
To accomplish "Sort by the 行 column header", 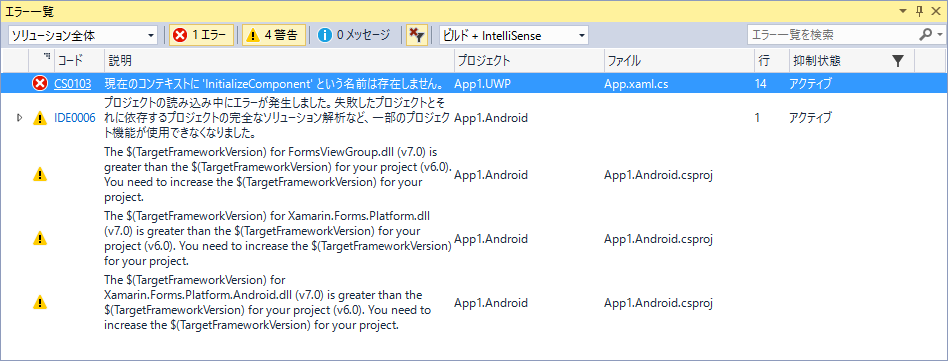I will (771, 60).
